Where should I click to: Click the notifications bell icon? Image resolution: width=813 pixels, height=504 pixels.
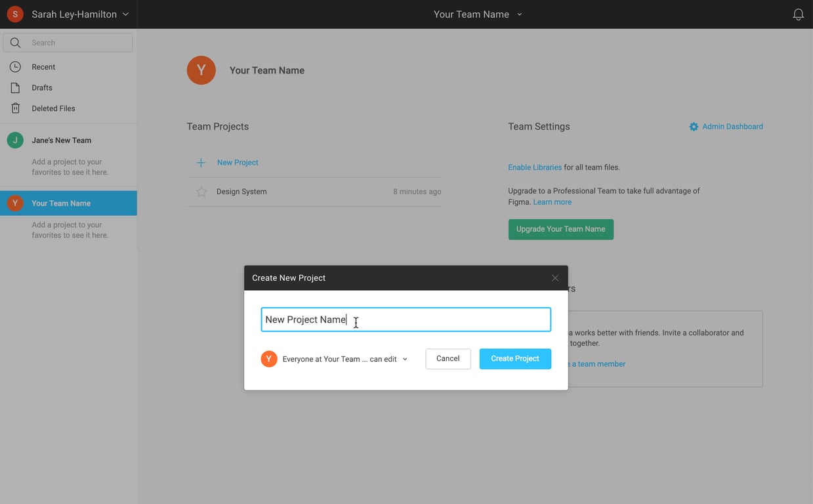click(x=798, y=14)
